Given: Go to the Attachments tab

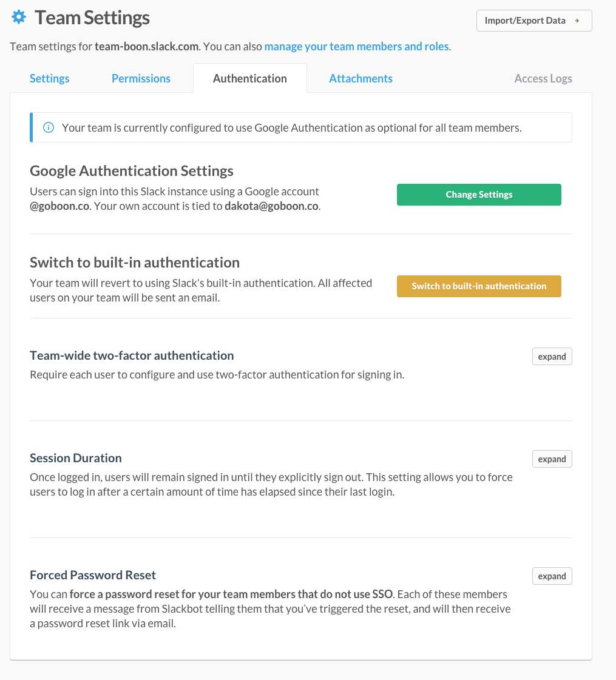Looking at the screenshot, I should [x=360, y=78].
